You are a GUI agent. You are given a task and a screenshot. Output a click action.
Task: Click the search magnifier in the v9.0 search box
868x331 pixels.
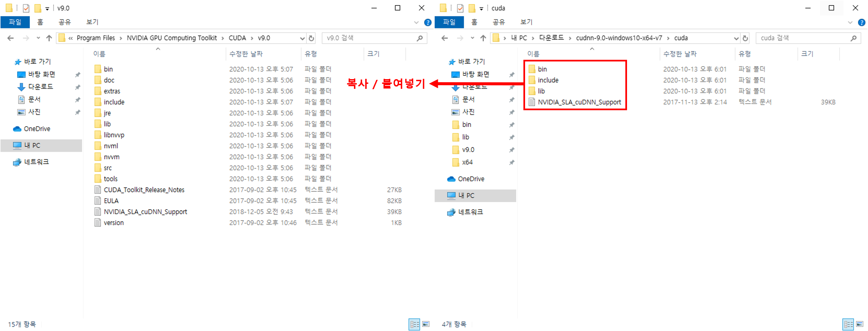(419, 38)
